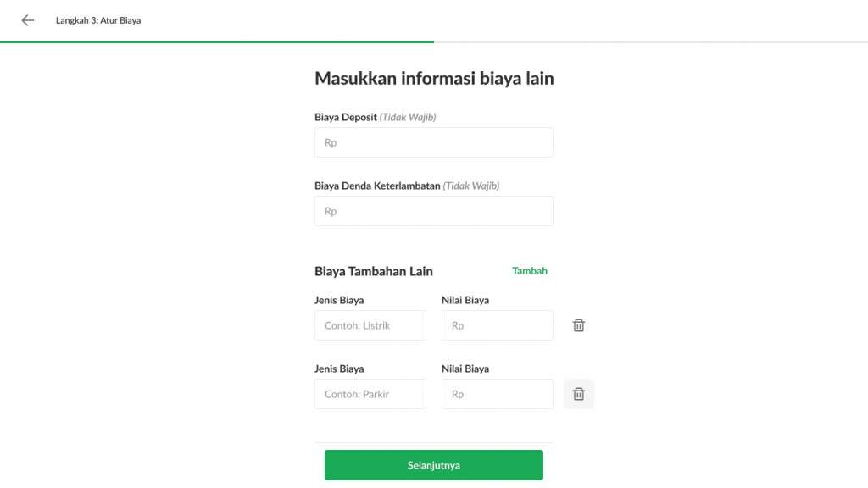Click the 'Contoh: Listrik' Jenis Biaya field

click(x=370, y=325)
